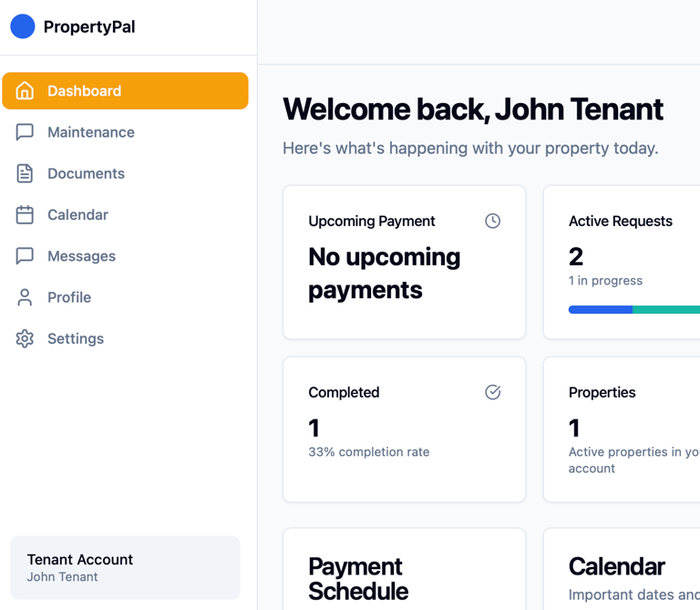Screen dimensions: 700x610
Task: Open the Upcoming Payment card
Action: (404, 262)
